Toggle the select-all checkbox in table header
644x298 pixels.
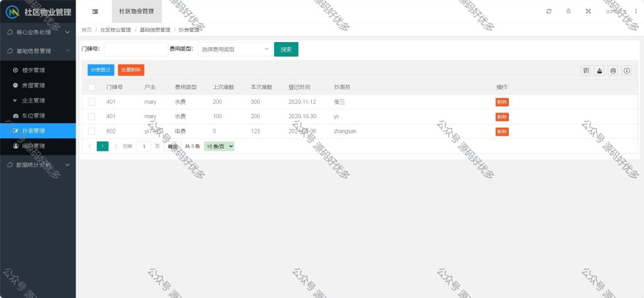[92, 87]
